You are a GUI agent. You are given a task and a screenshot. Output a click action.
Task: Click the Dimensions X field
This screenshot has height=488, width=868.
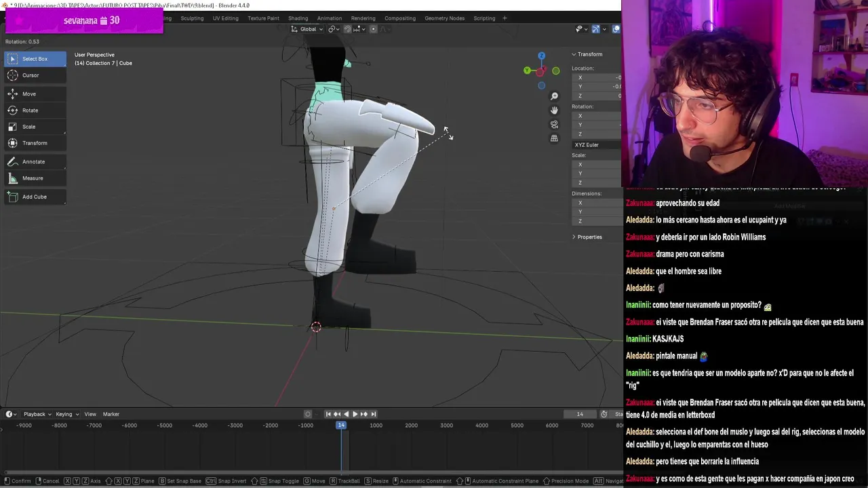597,203
